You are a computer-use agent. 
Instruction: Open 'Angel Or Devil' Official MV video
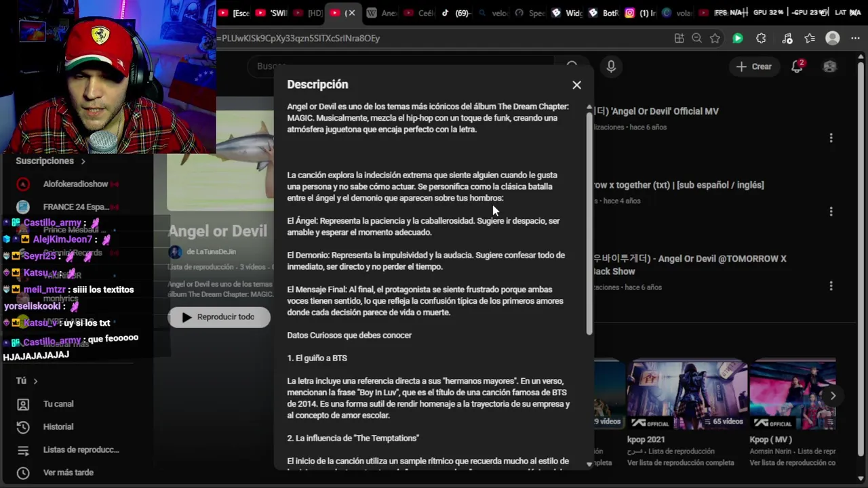(x=656, y=111)
